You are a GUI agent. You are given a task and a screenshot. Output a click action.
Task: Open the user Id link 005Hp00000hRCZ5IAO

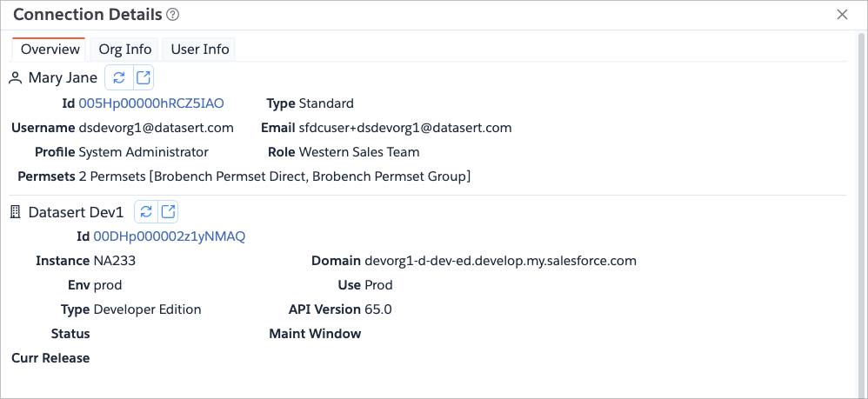point(150,103)
